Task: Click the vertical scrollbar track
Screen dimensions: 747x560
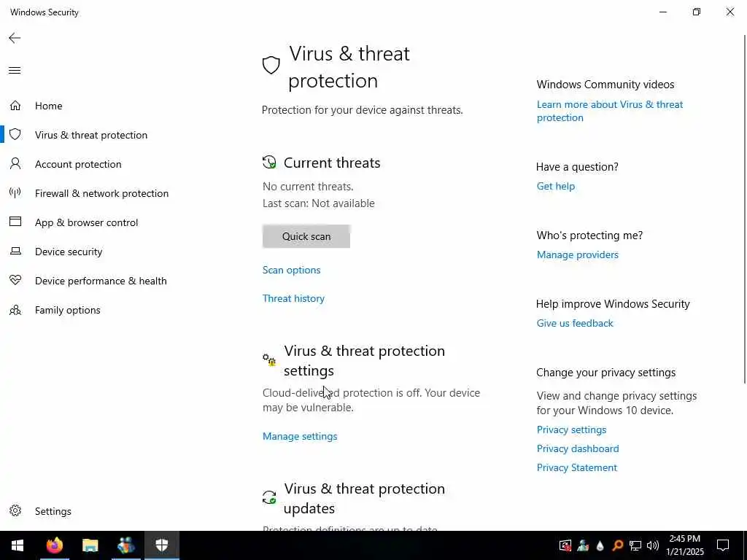Action: coord(743,452)
